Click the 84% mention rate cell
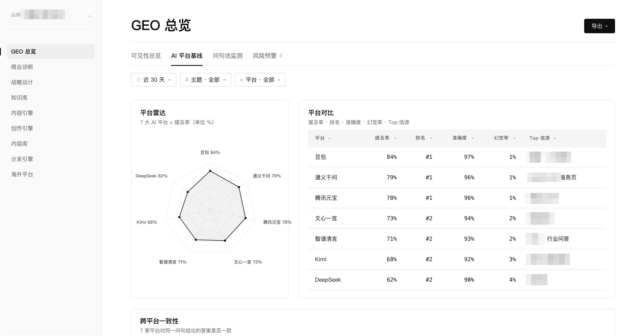This screenshot has width=644, height=336. tap(392, 157)
